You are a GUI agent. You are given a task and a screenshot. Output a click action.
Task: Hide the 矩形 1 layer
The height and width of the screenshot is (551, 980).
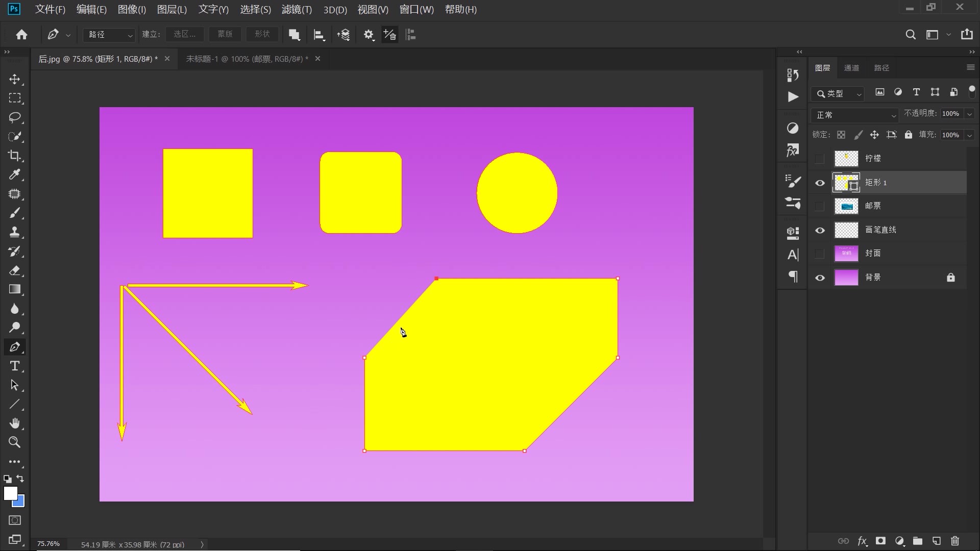tap(820, 183)
